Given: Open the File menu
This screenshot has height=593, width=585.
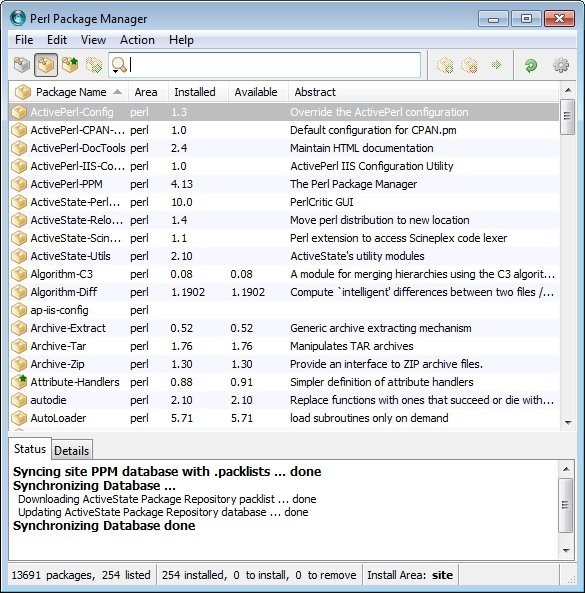Looking at the screenshot, I should [x=24, y=40].
